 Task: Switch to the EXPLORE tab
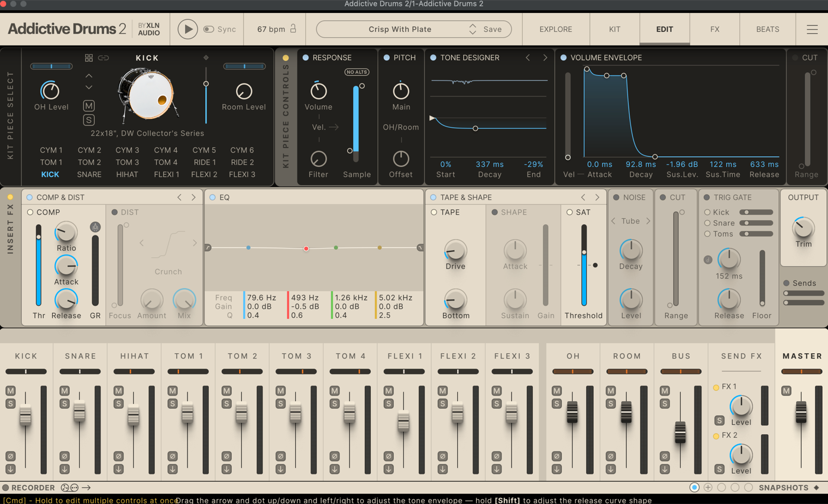[x=556, y=29]
